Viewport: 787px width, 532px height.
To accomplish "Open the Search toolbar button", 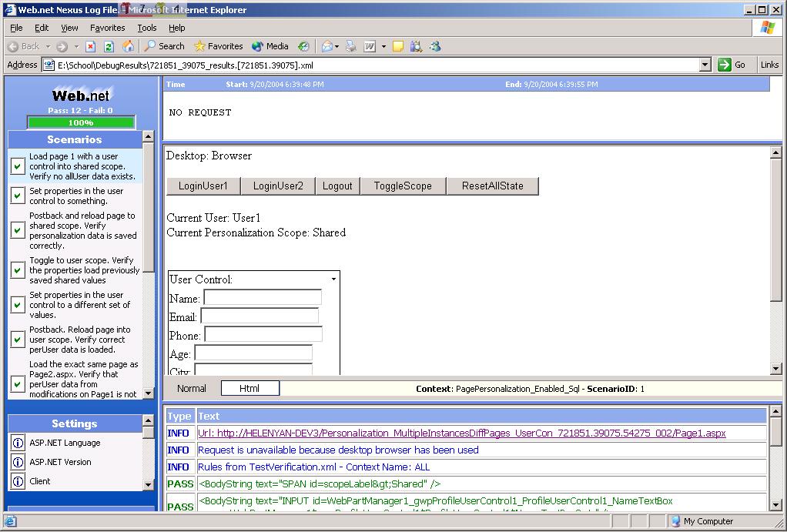I will click(165, 46).
